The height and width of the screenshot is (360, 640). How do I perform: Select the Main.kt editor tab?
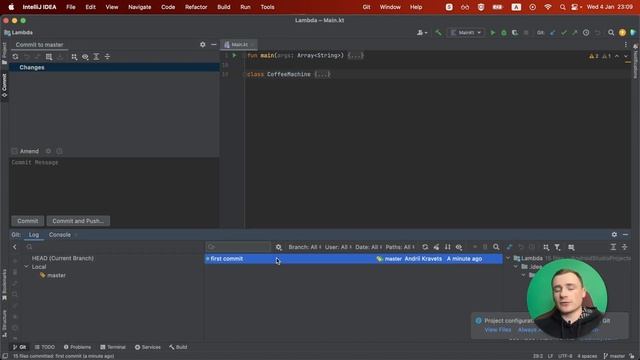[239, 44]
